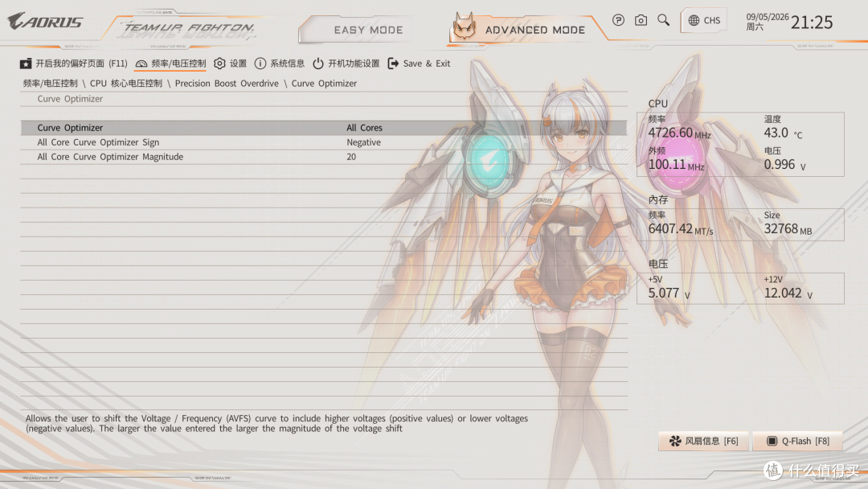The image size is (868, 489).
Task: Open the 设置 settings menu
Action: (x=231, y=64)
